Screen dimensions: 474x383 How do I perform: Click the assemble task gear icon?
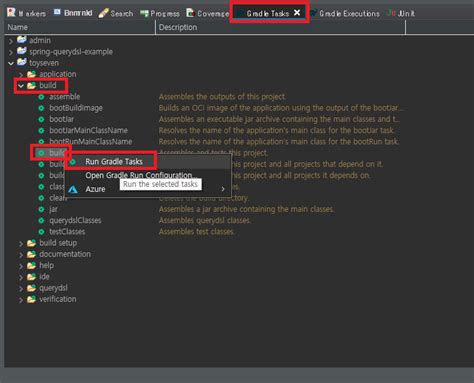[x=41, y=97]
